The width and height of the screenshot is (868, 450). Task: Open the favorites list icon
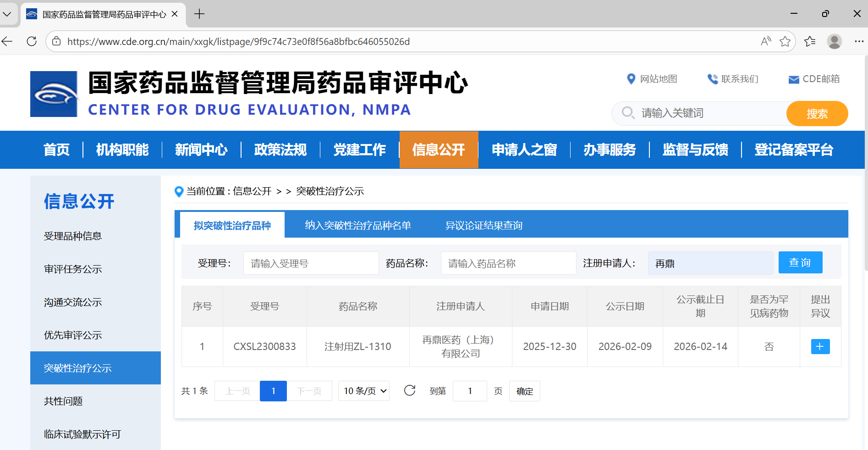810,41
